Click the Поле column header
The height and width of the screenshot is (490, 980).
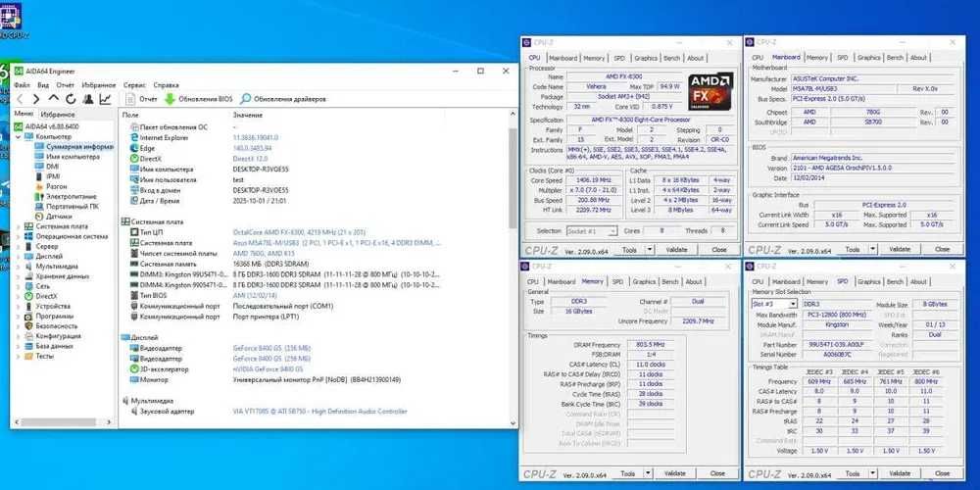point(130,115)
